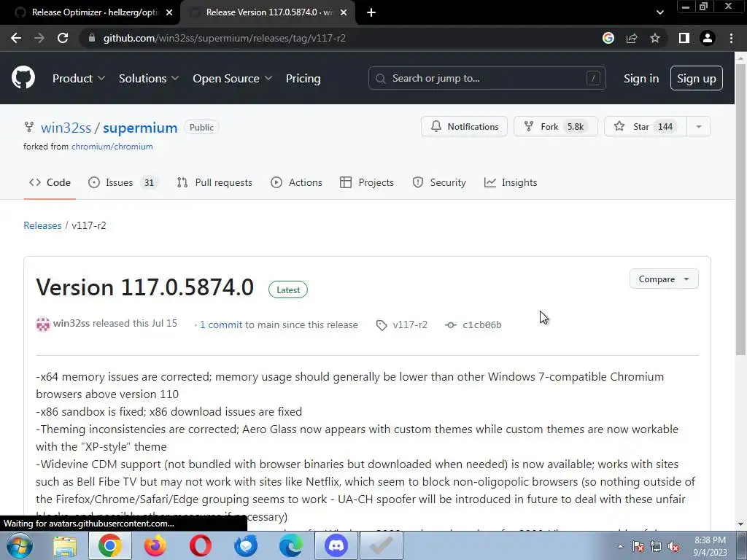Click the taskbar clock 8:38 PM
The height and width of the screenshot is (560, 747).
(x=710, y=540)
